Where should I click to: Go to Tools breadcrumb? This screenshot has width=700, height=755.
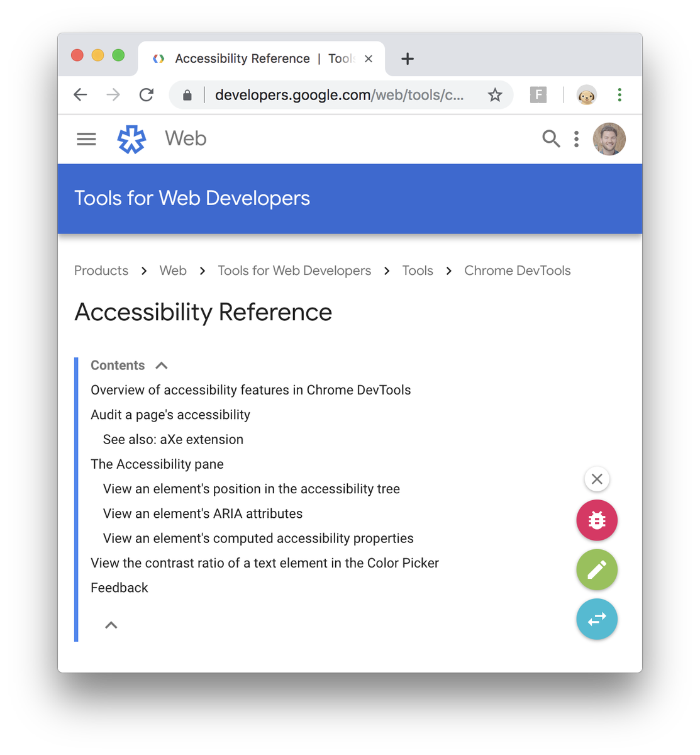pyautogui.click(x=418, y=271)
